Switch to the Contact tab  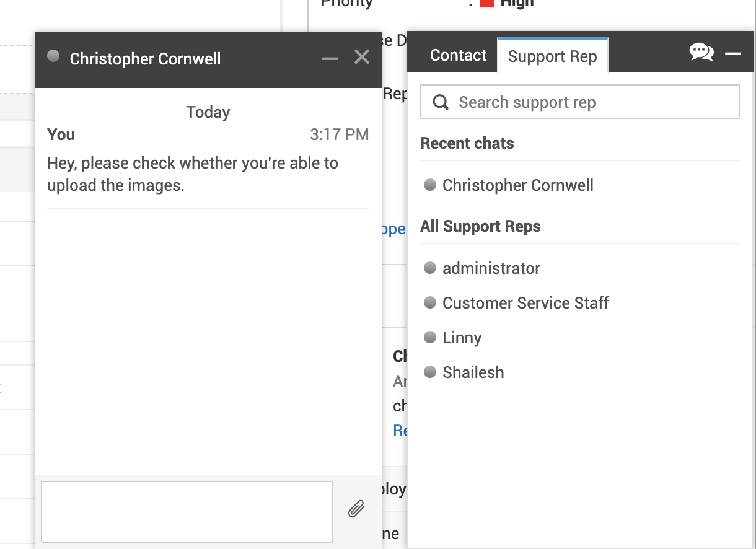[458, 55]
